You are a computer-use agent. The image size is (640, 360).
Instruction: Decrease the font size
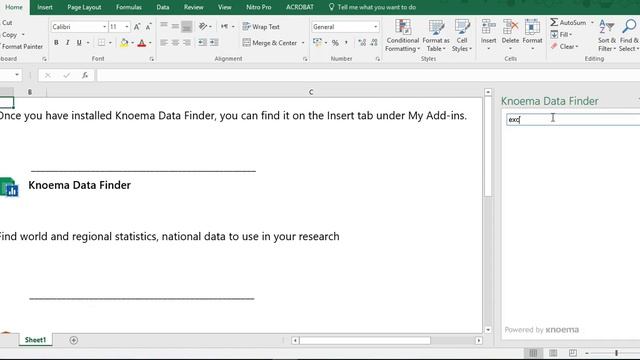[x=149, y=27]
